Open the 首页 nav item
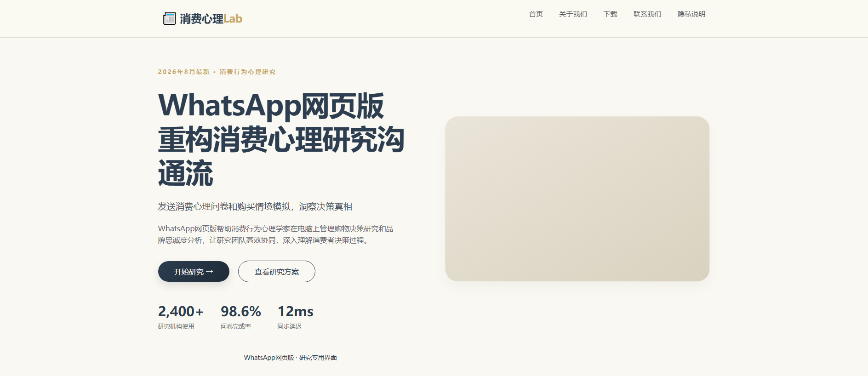This screenshot has width=868, height=376. click(x=536, y=14)
